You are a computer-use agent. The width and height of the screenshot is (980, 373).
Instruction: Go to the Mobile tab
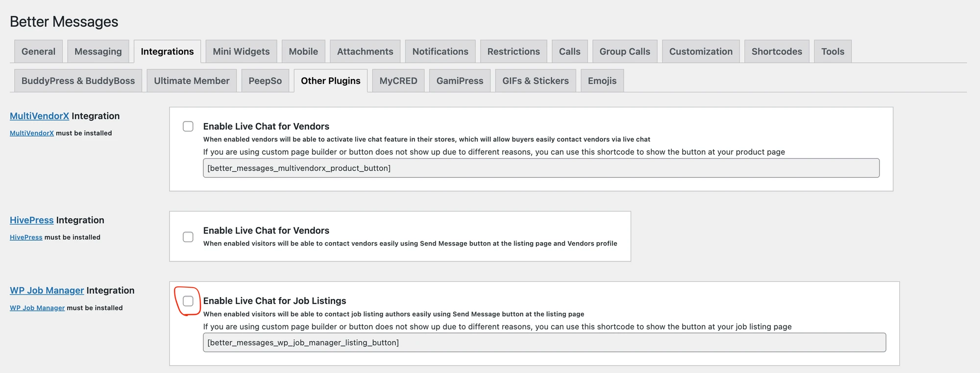point(303,51)
